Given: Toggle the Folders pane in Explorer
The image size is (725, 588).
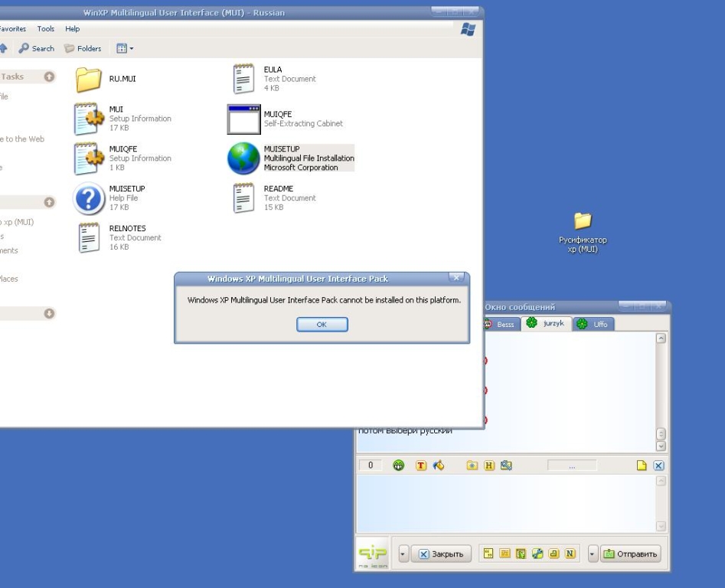Looking at the screenshot, I should point(83,48).
